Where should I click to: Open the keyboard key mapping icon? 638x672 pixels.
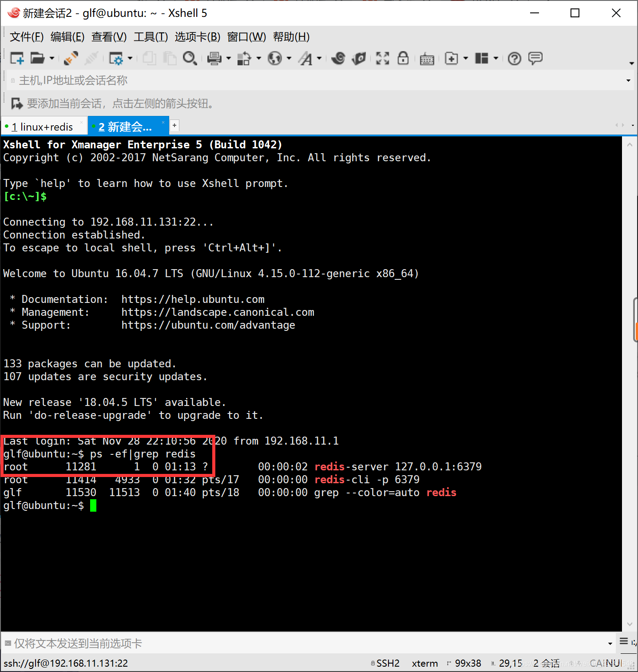(x=427, y=59)
